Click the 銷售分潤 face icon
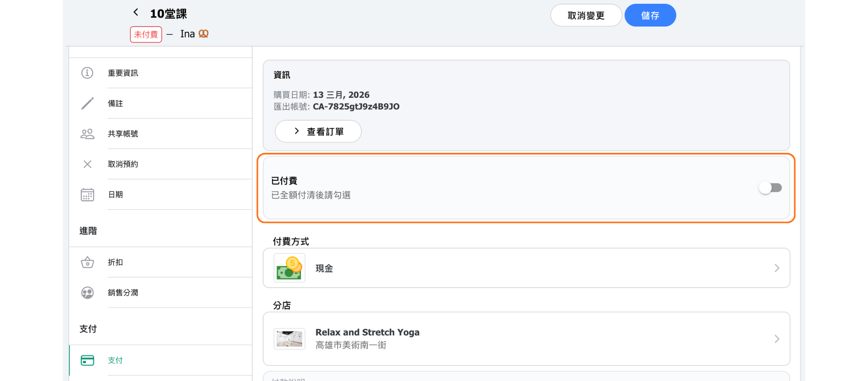 pyautogui.click(x=87, y=293)
